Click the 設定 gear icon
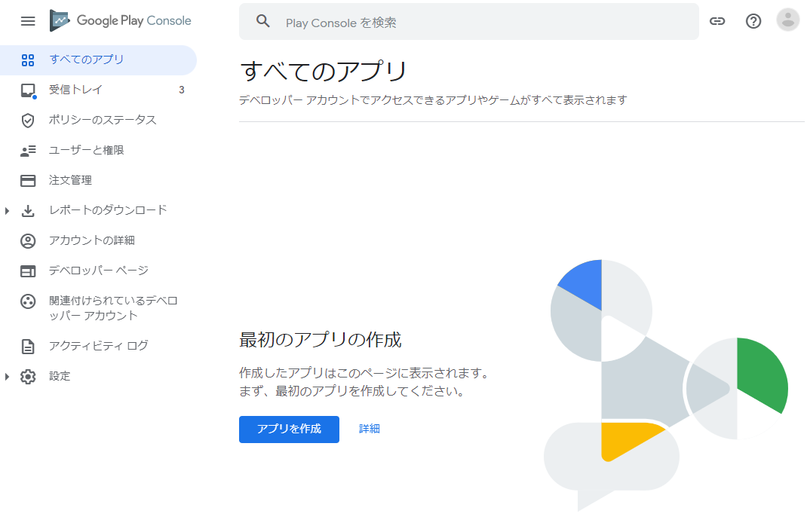The height and width of the screenshot is (532, 807). tap(28, 375)
